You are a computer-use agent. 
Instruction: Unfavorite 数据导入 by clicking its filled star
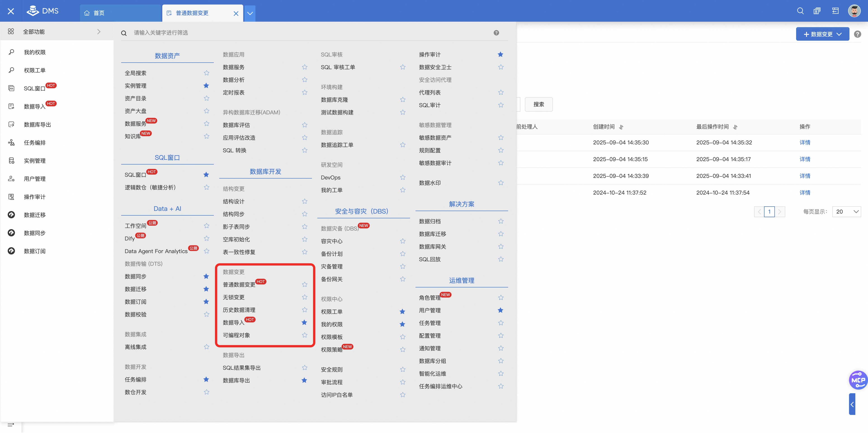click(304, 322)
